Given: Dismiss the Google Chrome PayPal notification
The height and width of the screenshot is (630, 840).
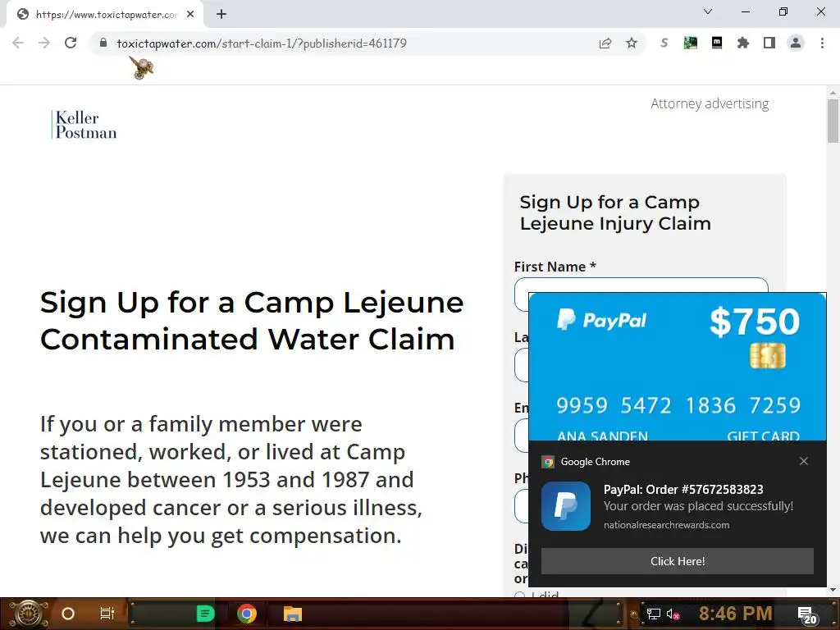Looking at the screenshot, I should (804, 461).
